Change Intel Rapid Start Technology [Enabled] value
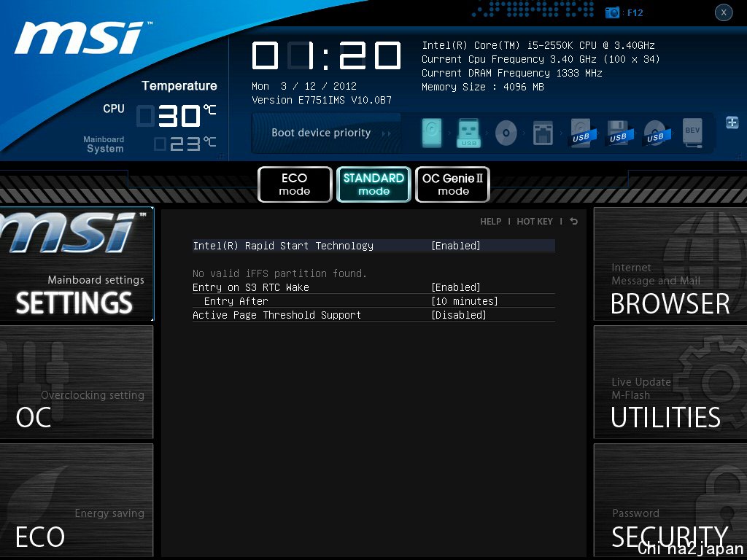The width and height of the screenshot is (747, 560). (456, 246)
